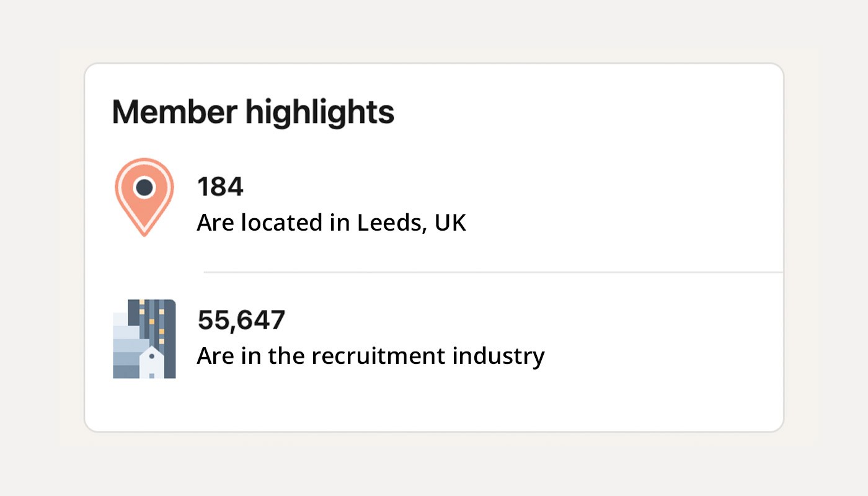Select the Member highlights heading
The image size is (868, 496).
click(252, 112)
